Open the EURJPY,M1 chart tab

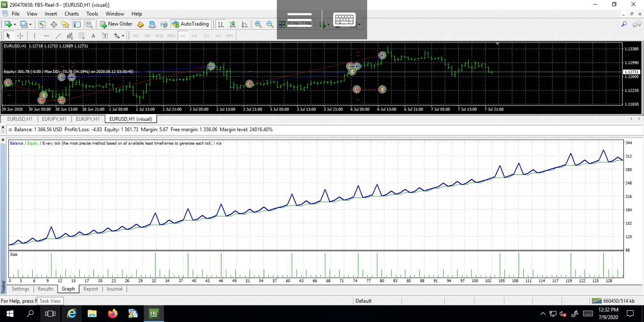click(54, 119)
